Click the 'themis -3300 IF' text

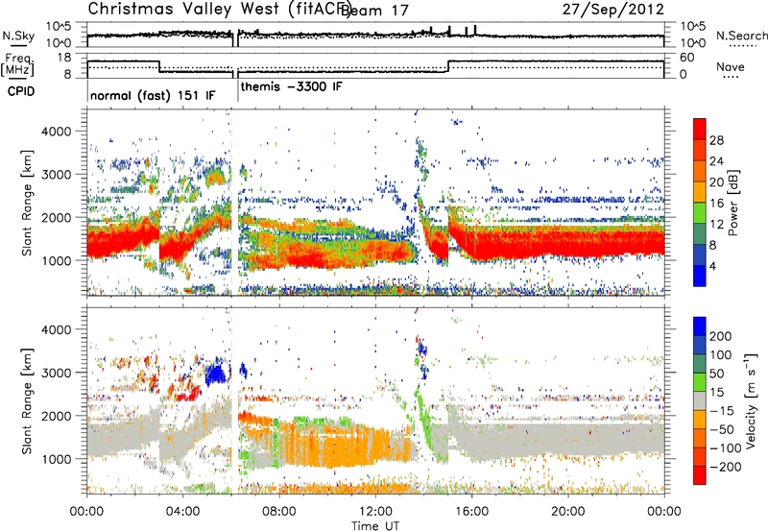pyautogui.click(x=292, y=86)
